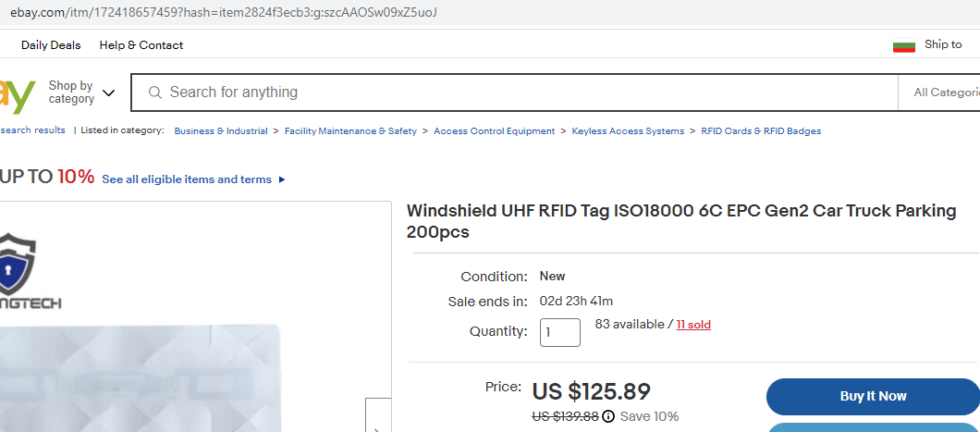Open Access Control Equipment breadcrumb
This screenshot has width=980, height=432.
pyautogui.click(x=494, y=130)
